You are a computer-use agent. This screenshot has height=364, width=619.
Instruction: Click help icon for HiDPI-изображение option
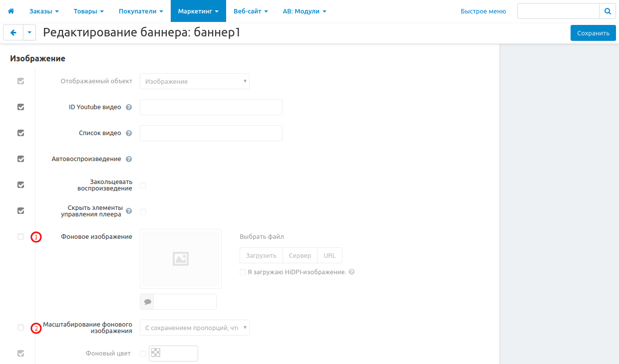coord(352,272)
